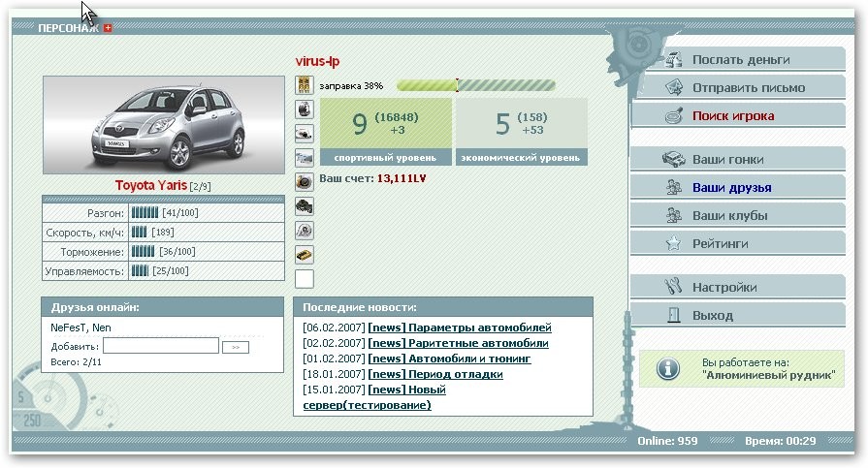Viewport: 868px width, 468px height.
Task: Click the заправка 38% label
Action: tap(351, 85)
